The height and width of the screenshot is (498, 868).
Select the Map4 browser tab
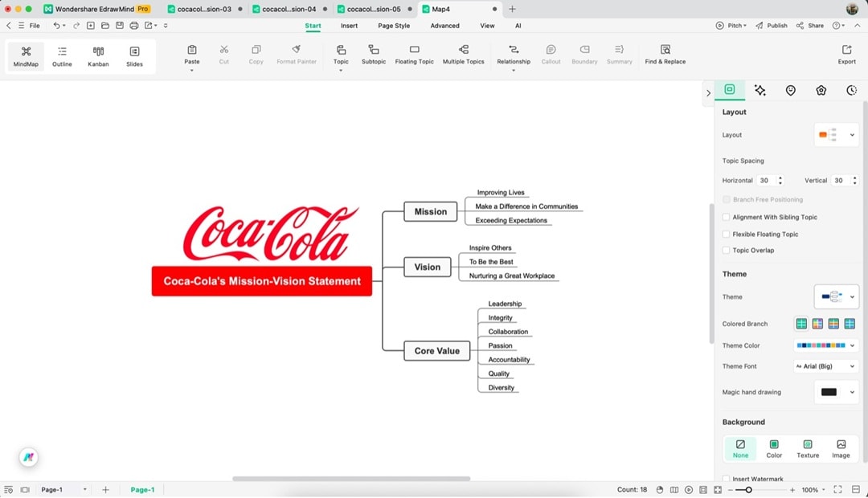442,10
